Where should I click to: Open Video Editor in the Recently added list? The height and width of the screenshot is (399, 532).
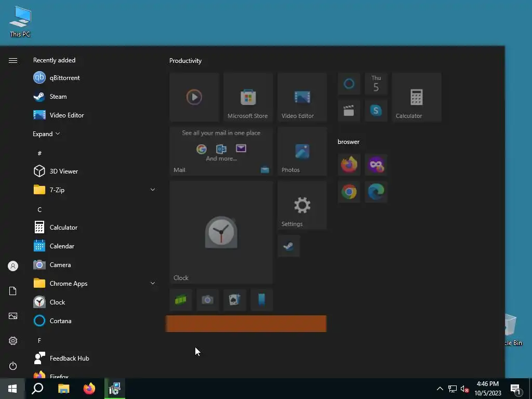click(95, 115)
